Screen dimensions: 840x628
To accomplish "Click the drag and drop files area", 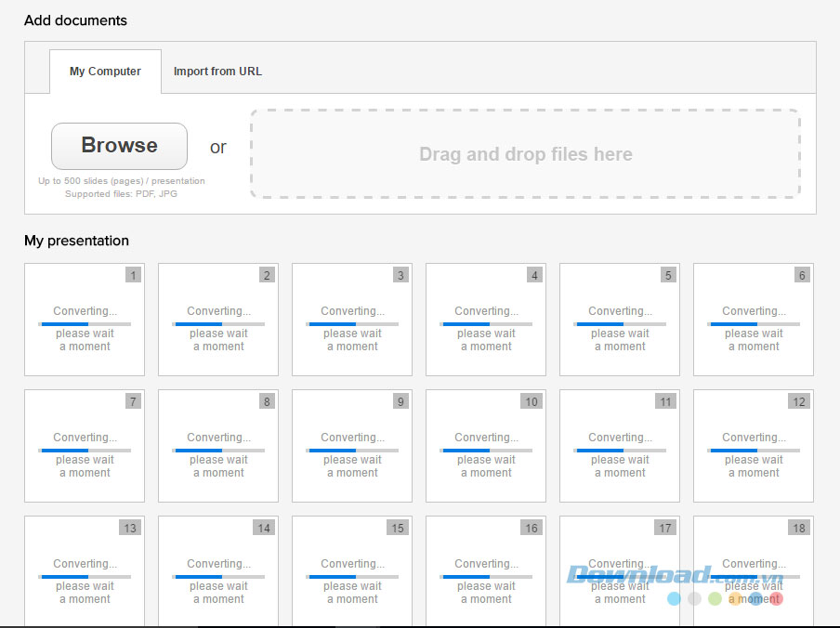I will pos(525,154).
